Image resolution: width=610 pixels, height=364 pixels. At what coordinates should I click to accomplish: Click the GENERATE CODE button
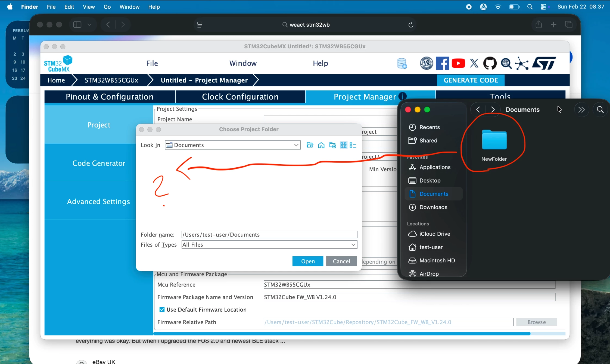471,80
